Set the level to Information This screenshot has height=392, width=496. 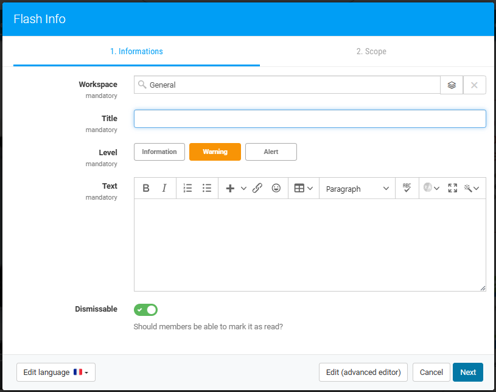pyautogui.click(x=159, y=152)
